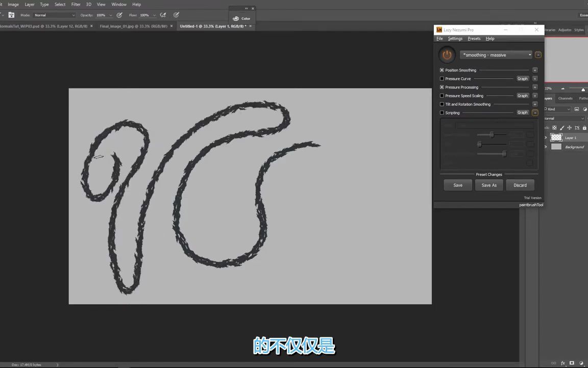Select the Background layer thumbnail
The height and width of the screenshot is (368, 588).
click(x=556, y=147)
